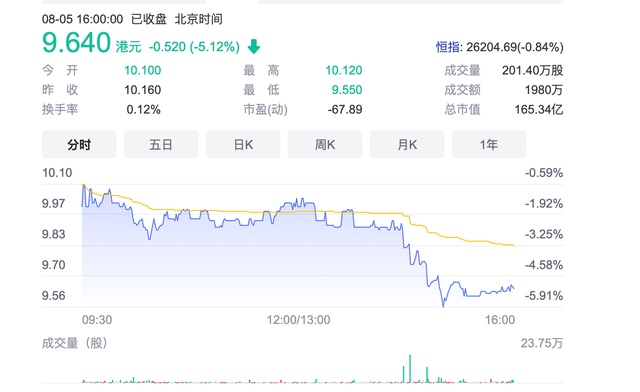The width and height of the screenshot is (640, 392).
Task: Switch to the 五日 five-day tab
Action: click(161, 145)
